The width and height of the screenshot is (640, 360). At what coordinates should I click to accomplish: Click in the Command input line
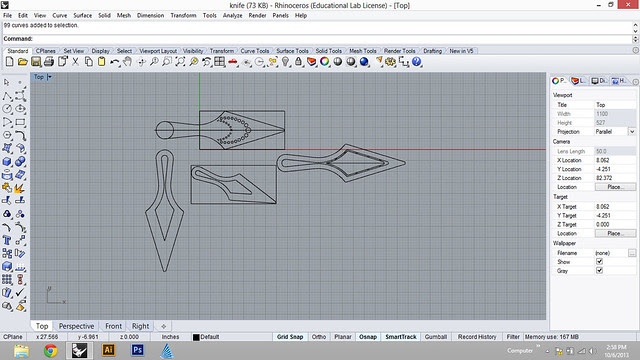click(318, 39)
